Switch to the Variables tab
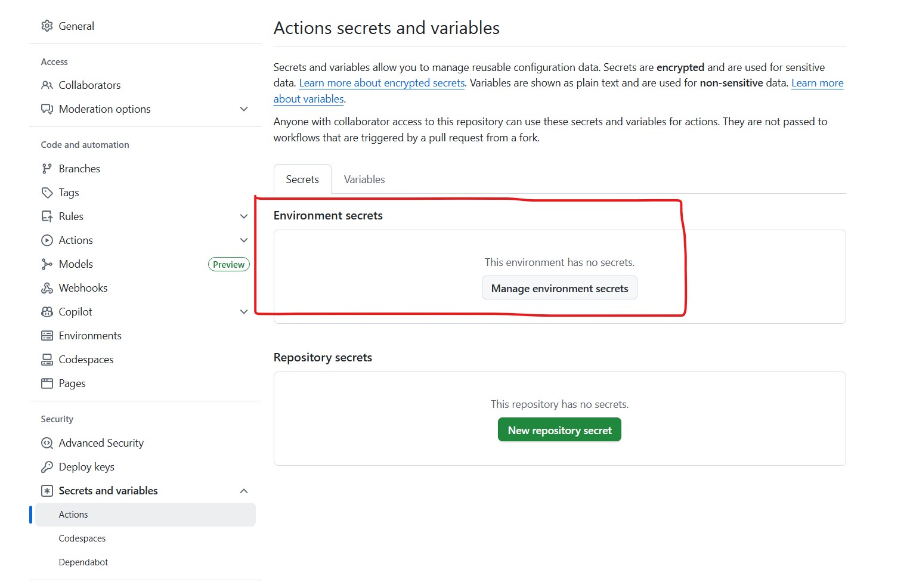Screen dimensions: 907x588 click(x=364, y=180)
